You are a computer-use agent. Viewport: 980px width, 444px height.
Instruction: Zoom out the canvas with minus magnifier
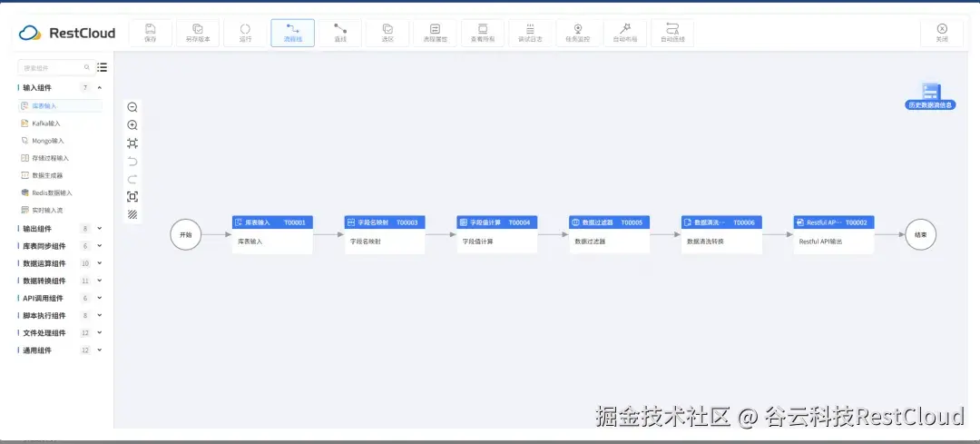point(132,107)
